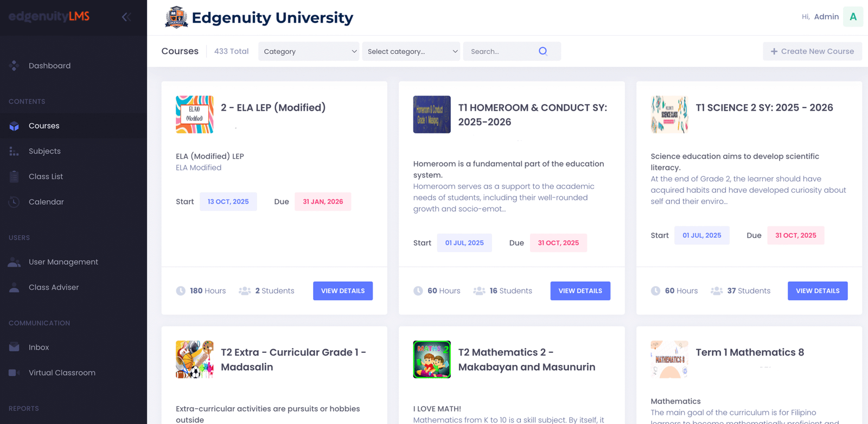Open Class Adviser in the sidebar
The height and width of the screenshot is (424, 868).
point(53,288)
